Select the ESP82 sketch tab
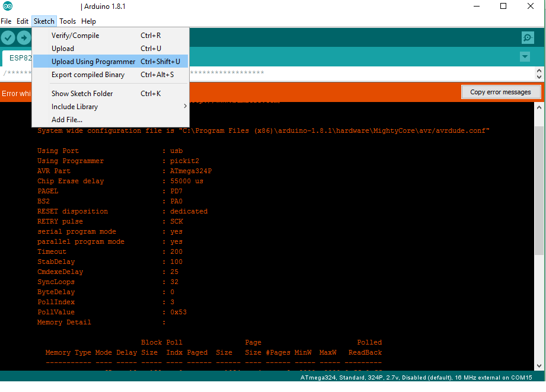This screenshot has width=546, height=392. tap(17, 58)
